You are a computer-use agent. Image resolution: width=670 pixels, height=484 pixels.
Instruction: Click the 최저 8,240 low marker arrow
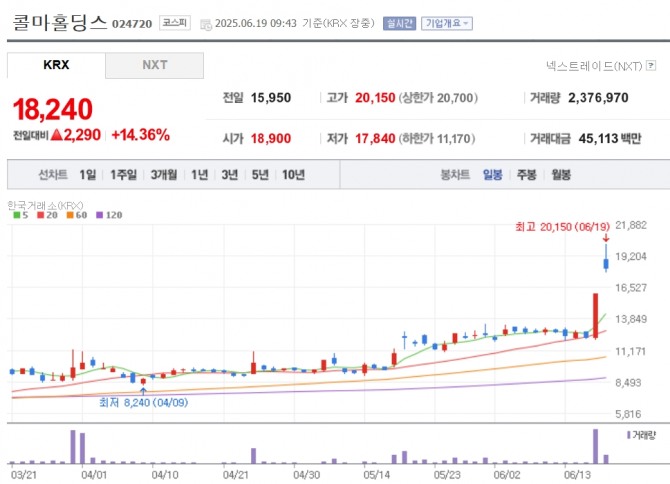[x=143, y=390]
